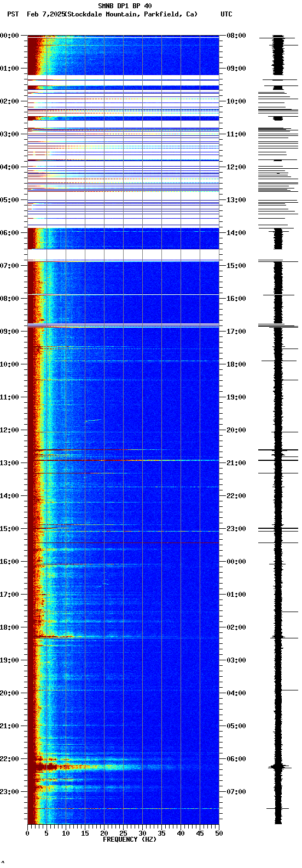Click the "50" frequency axis tick label
Screen dimensions: 302x868
219,833
